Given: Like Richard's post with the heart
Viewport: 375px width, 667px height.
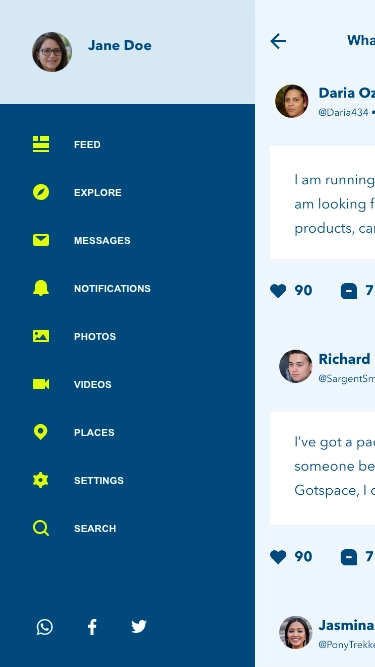Looking at the screenshot, I should click(278, 557).
